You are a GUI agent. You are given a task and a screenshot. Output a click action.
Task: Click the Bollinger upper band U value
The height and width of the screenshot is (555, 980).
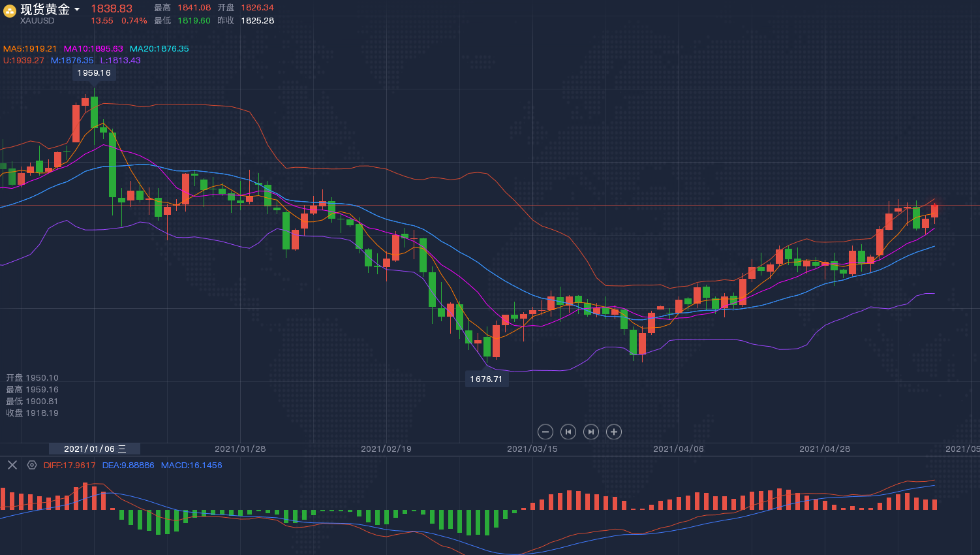[x=23, y=61]
